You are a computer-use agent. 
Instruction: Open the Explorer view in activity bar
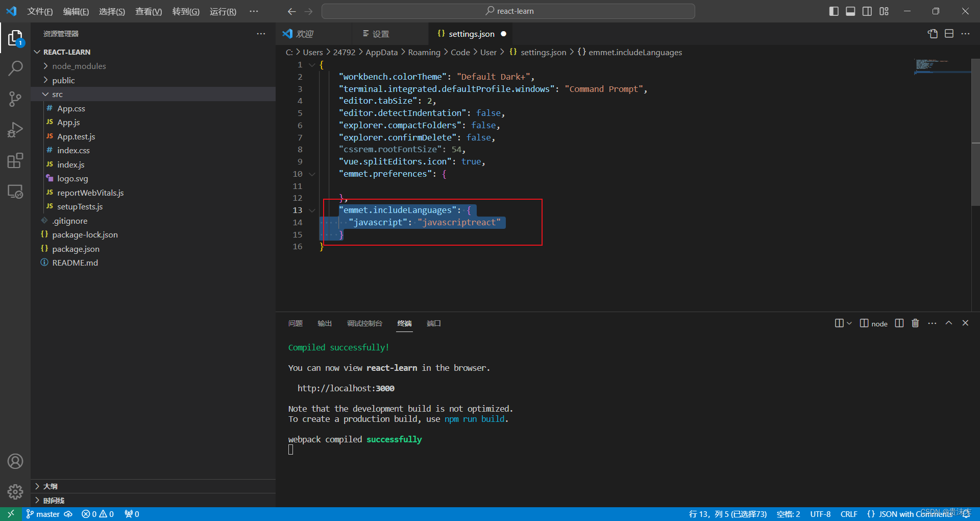[15, 38]
